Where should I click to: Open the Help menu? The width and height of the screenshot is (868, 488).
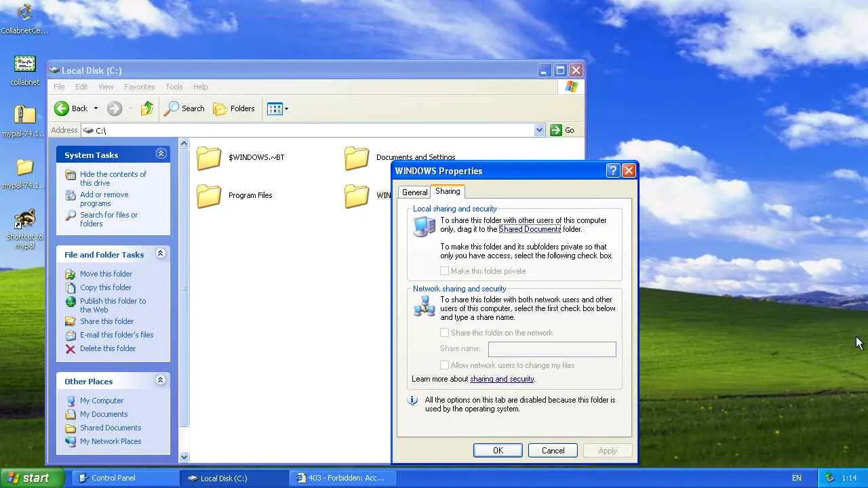[x=200, y=87]
